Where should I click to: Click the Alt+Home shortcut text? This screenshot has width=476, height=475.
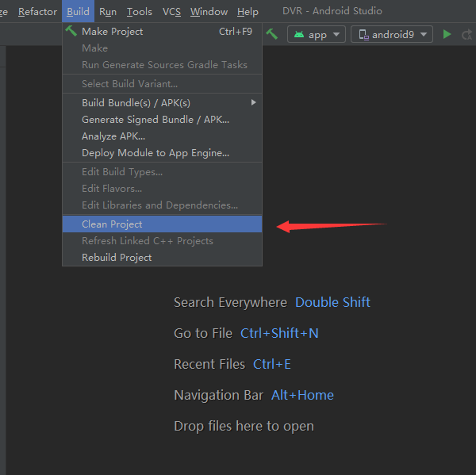click(x=302, y=395)
